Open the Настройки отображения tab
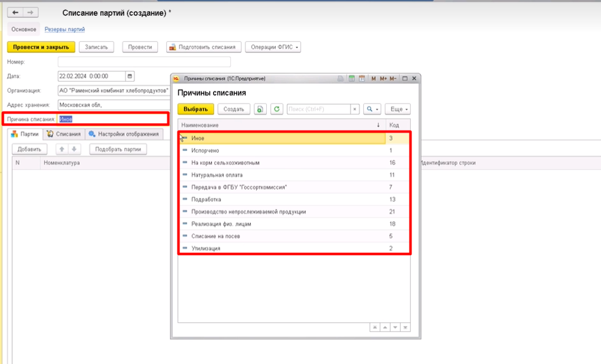Viewport: 601px width, 364px height. (124, 134)
